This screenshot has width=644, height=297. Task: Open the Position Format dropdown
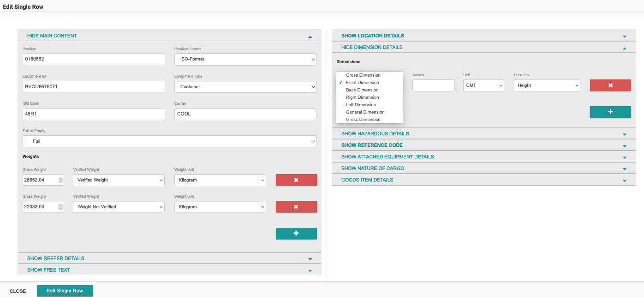(x=245, y=59)
